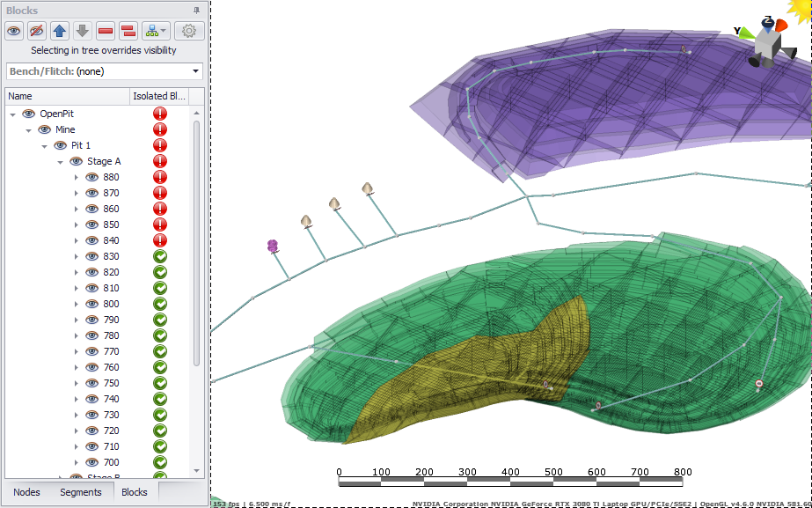Click the hide blocks crossed-eye icon
This screenshot has height=508, width=812.
coord(37,31)
